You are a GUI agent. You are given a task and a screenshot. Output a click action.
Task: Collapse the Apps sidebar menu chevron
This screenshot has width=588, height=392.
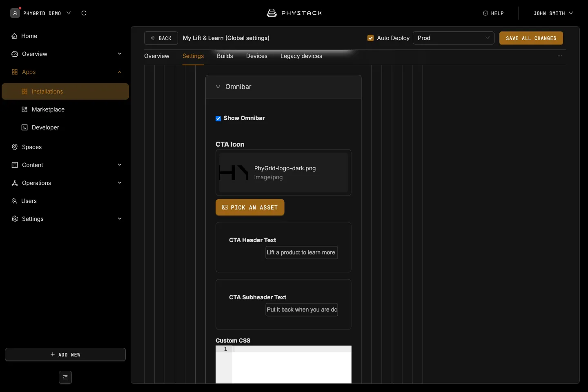click(120, 72)
